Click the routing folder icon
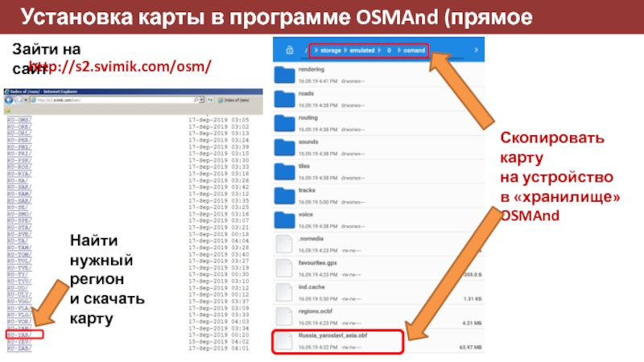 pos(286,122)
